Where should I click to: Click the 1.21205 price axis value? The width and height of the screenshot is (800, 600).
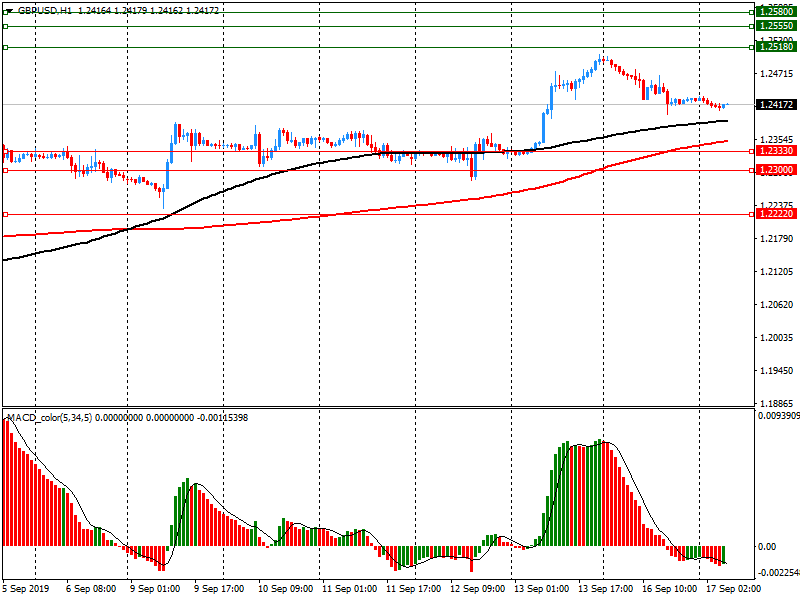(x=777, y=272)
